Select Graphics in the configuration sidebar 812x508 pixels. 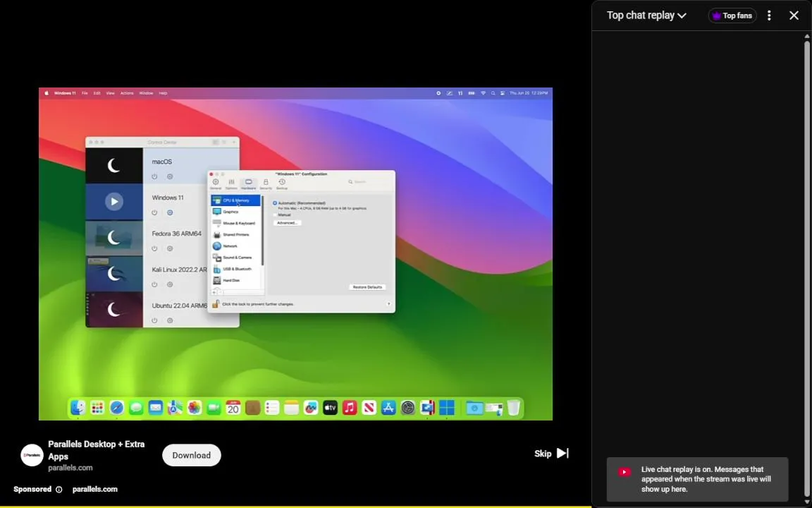point(235,212)
